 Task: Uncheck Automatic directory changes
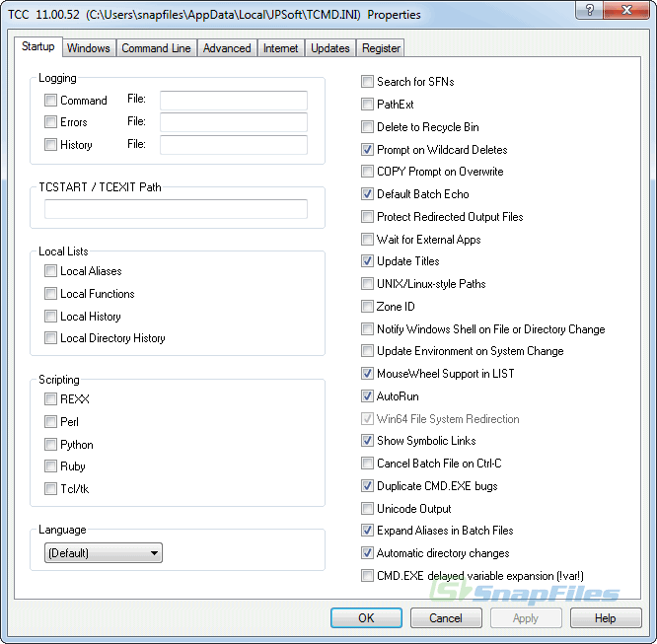coord(367,552)
